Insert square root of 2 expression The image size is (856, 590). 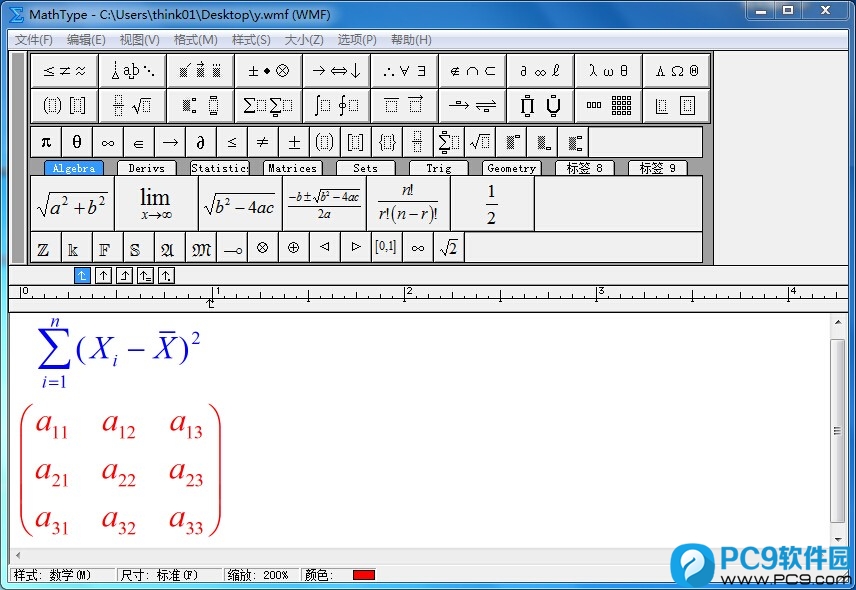(x=449, y=248)
